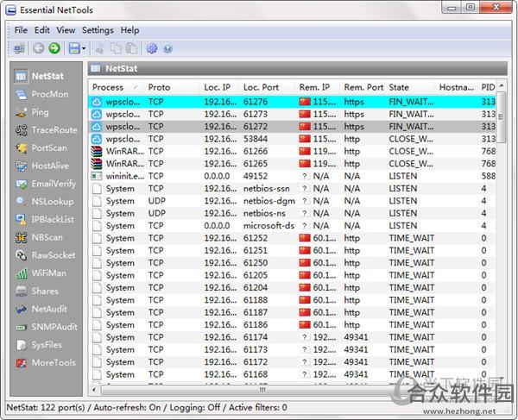Select the System microsoft-ds row
The width and height of the screenshot is (518, 420).
[x=292, y=226]
